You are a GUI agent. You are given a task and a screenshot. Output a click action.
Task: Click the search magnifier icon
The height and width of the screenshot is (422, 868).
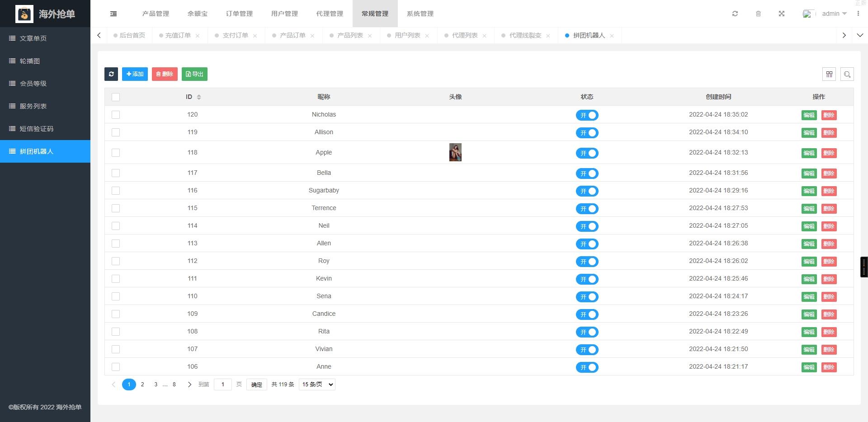(x=847, y=74)
